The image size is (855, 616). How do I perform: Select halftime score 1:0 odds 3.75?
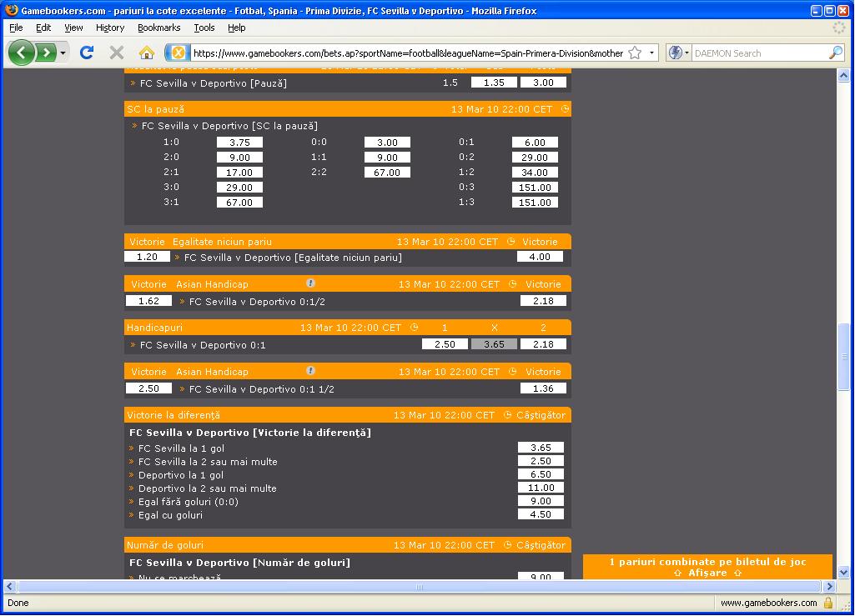click(239, 143)
